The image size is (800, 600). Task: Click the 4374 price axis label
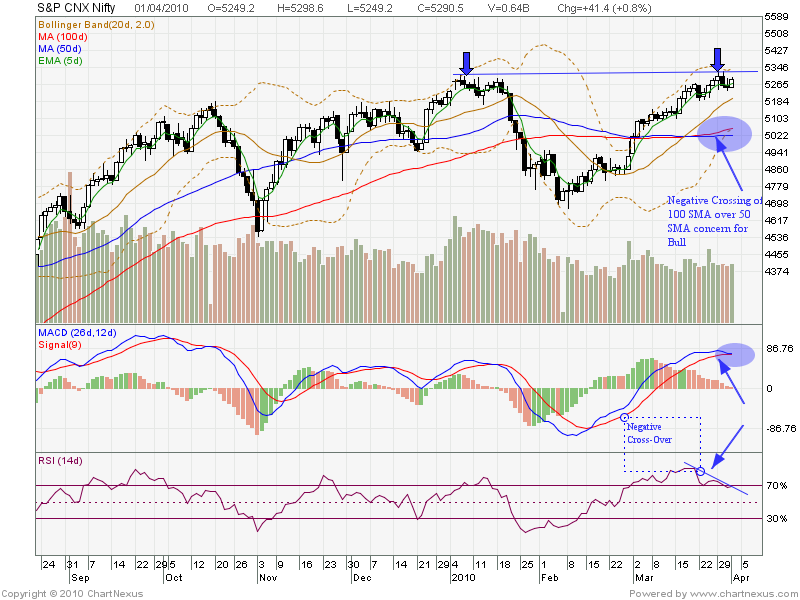pyautogui.click(x=777, y=271)
